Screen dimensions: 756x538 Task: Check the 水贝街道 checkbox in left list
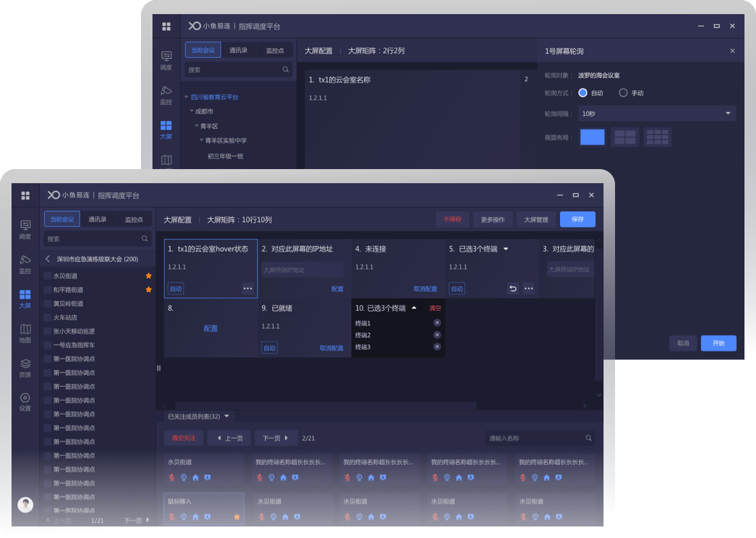tap(47, 276)
